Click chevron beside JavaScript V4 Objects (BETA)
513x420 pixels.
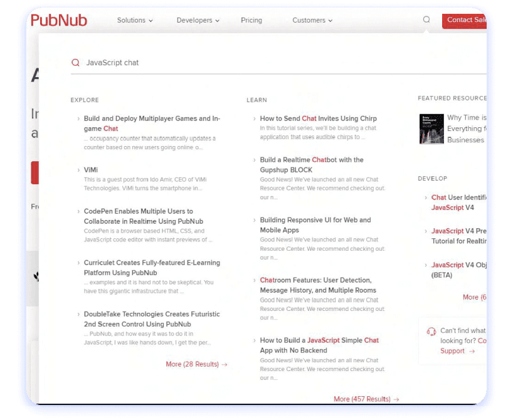(x=426, y=265)
